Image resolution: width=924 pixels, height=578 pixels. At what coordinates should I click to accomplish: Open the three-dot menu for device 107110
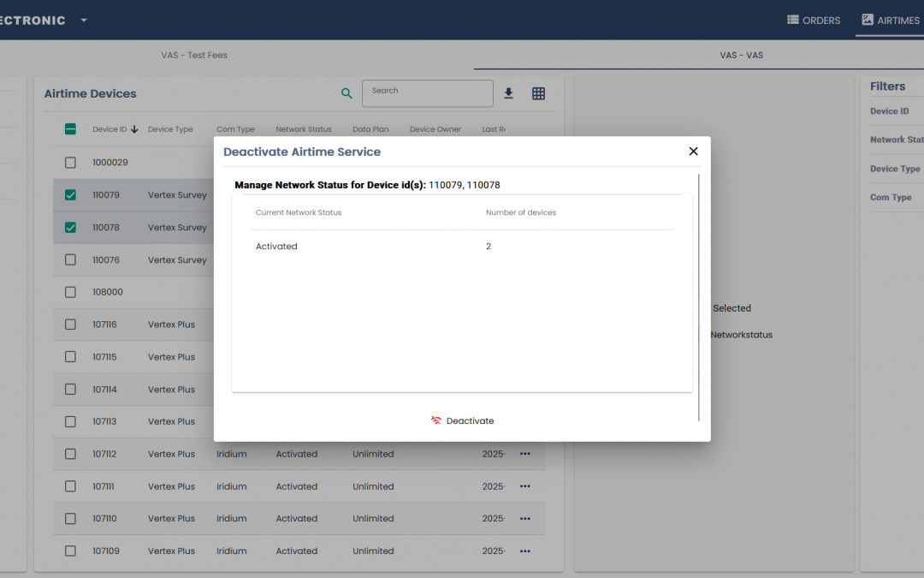(524, 519)
